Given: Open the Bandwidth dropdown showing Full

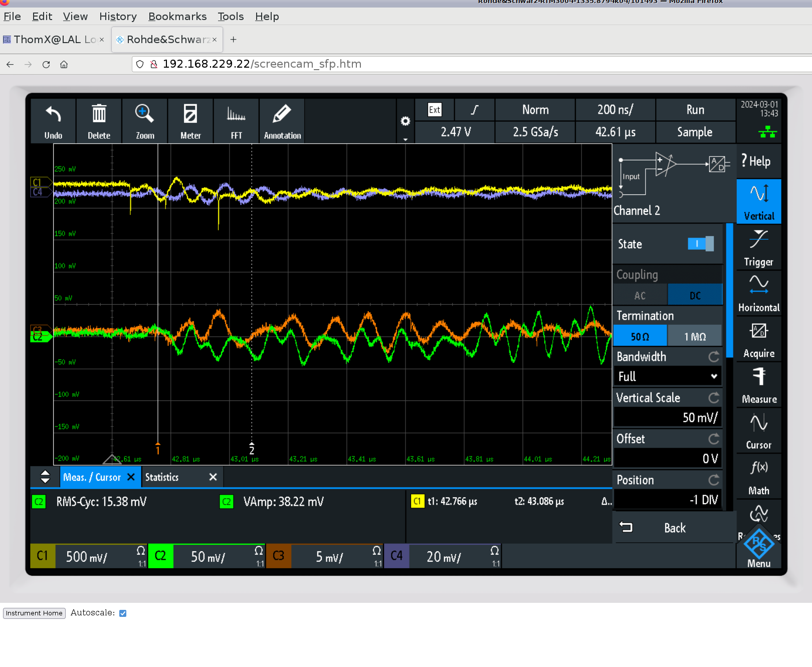Looking at the screenshot, I should click(x=667, y=376).
